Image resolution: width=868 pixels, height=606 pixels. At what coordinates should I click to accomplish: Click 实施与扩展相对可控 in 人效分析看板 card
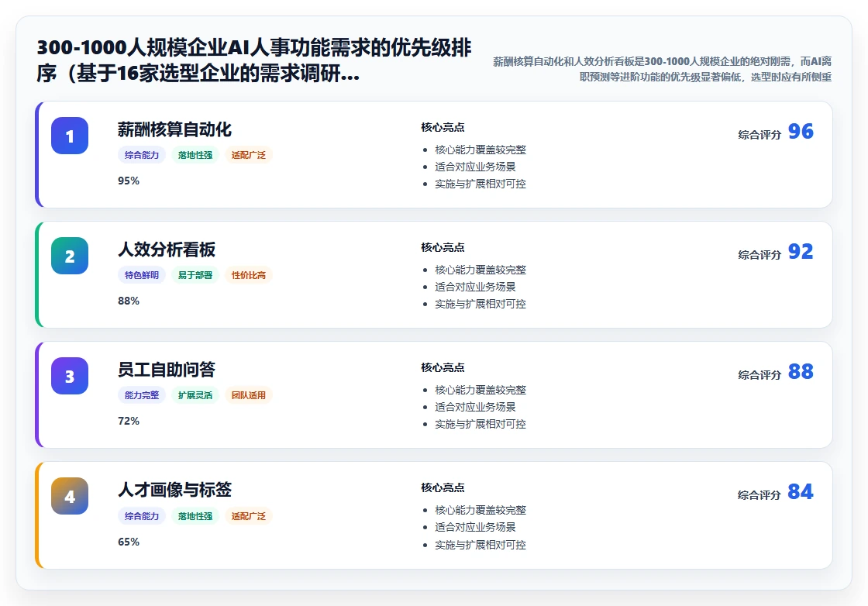tap(480, 304)
